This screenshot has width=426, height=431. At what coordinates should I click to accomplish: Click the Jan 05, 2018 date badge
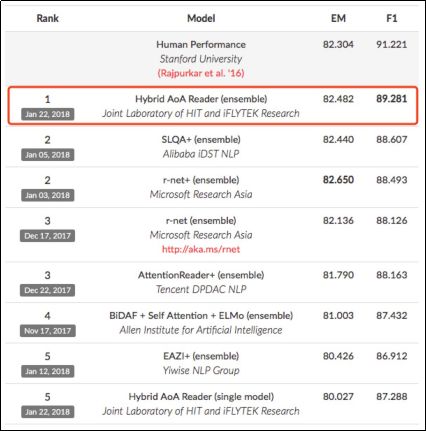48,155
